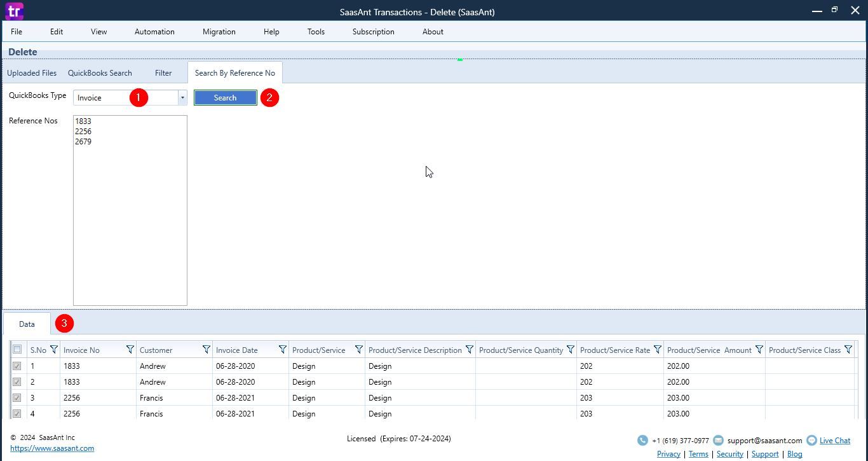Open the About menu

[x=433, y=32]
